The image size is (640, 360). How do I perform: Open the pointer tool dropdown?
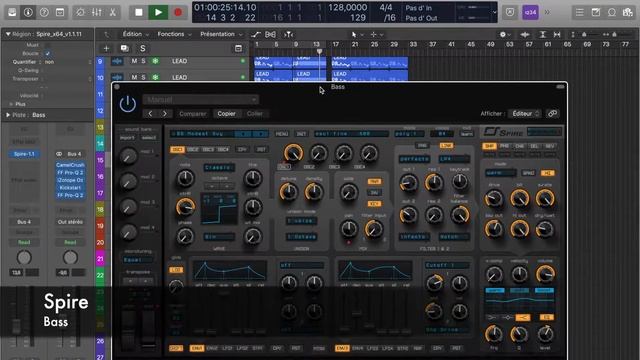pyautogui.click(x=356, y=35)
